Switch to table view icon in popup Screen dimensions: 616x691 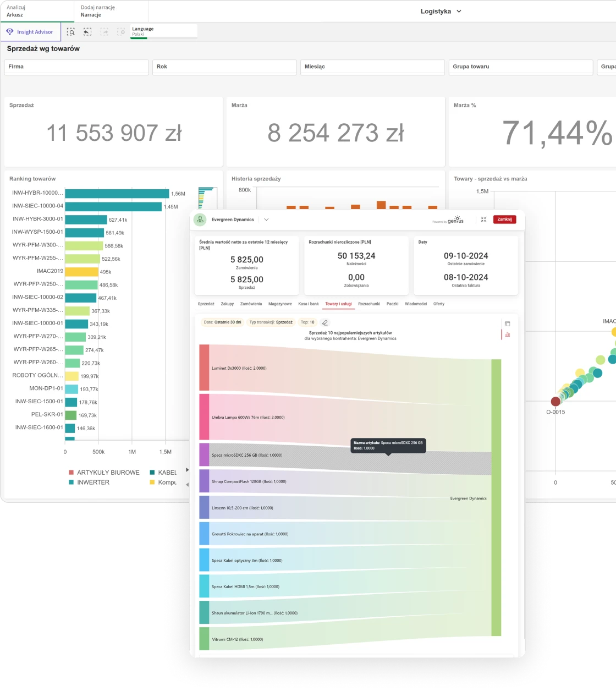coord(507,323)
